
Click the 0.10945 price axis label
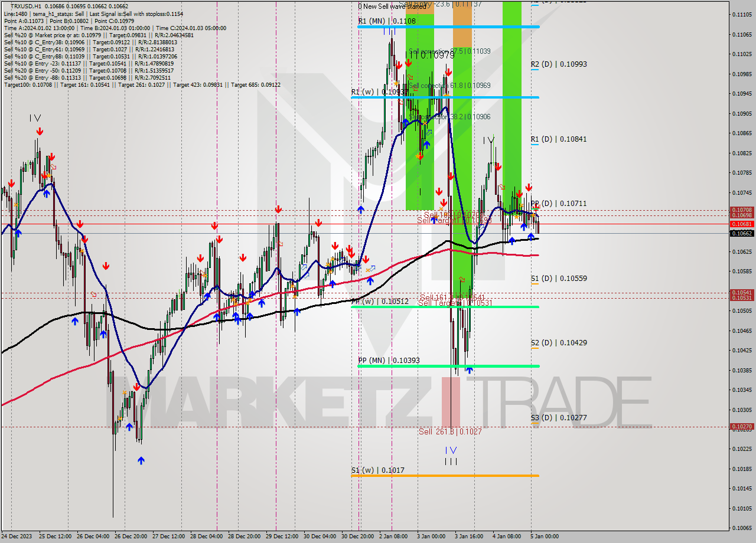click(742, 93)
